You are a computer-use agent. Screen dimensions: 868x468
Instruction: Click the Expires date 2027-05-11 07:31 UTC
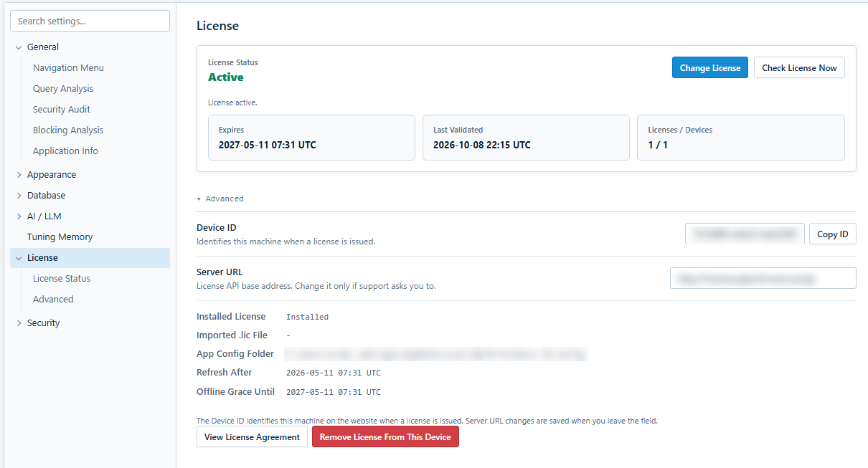coord(268,145)
